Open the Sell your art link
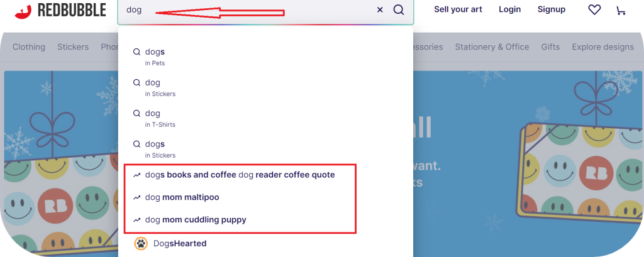This screenshot has width=644, height=257. pos(458,9)
